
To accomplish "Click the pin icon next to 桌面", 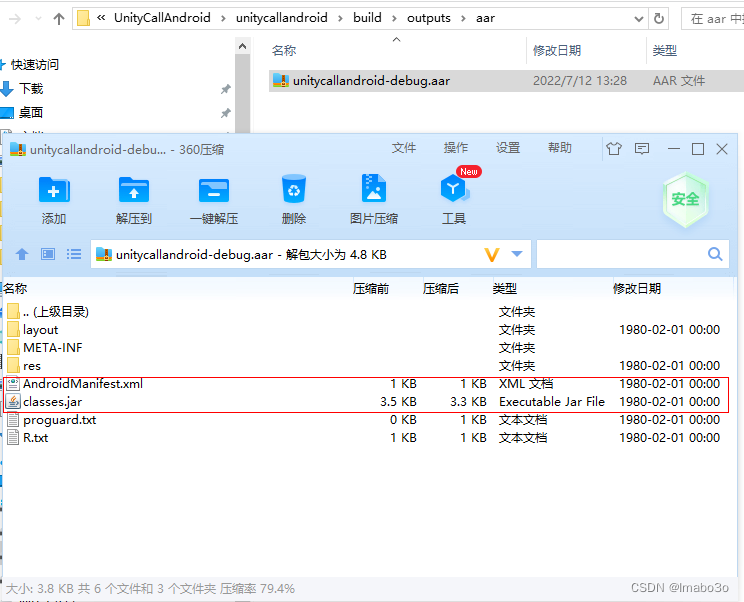I will (226, 113).
